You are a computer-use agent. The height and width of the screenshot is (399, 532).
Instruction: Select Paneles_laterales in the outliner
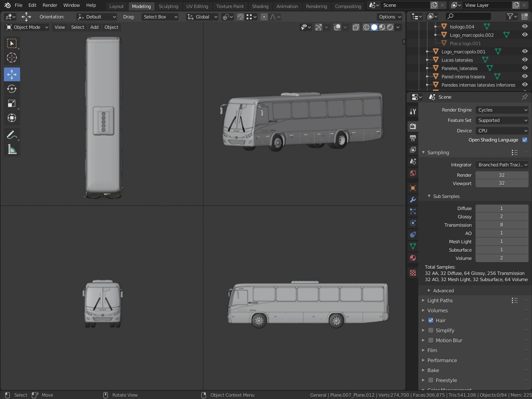tap(459, 68)
